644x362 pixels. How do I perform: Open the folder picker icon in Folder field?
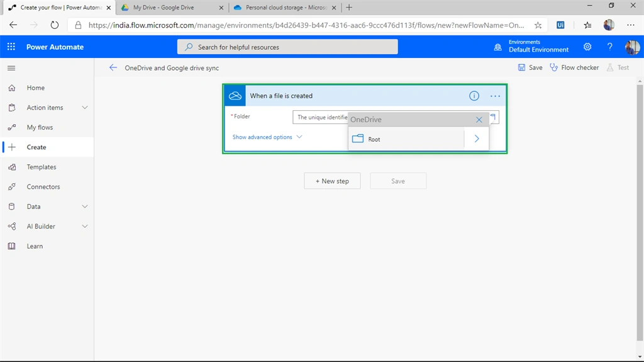click(x=494, y=117)
